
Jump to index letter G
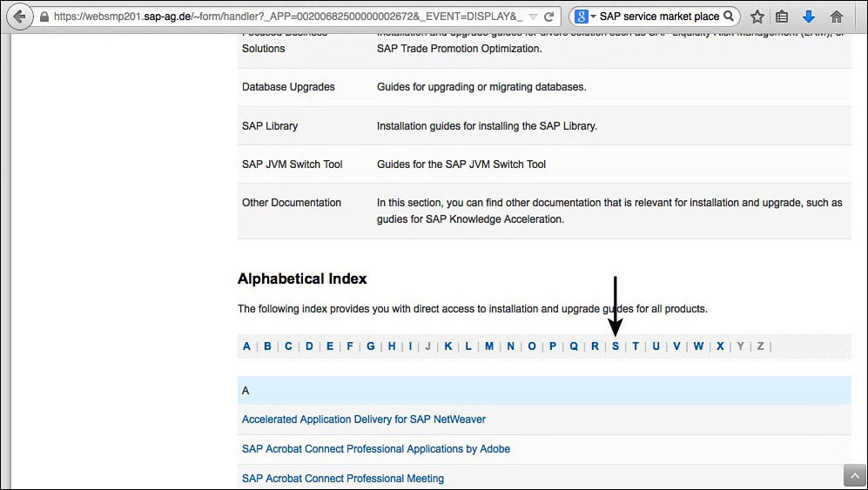tap(371, 346)
